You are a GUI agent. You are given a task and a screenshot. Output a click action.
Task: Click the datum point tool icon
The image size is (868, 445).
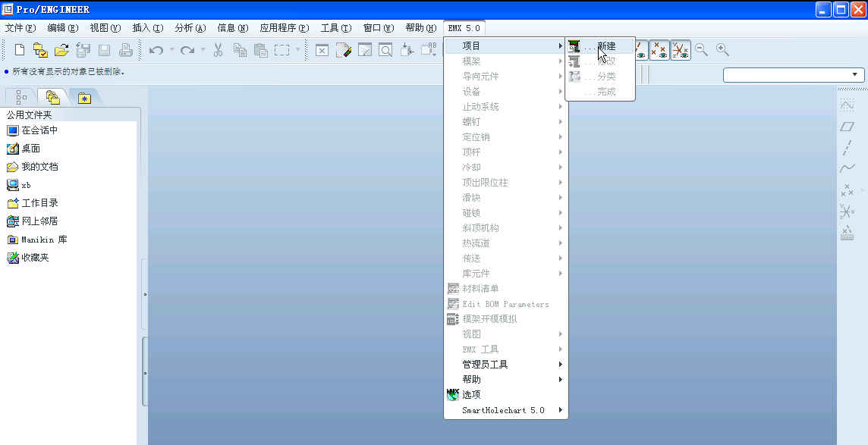(x=847, y=191)
